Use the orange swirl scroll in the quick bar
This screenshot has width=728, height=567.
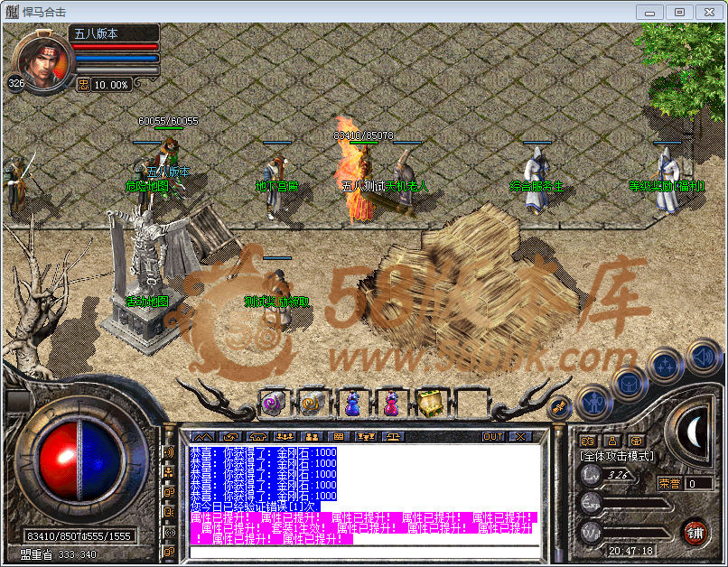pyautogui.click(x=313, y=403)
